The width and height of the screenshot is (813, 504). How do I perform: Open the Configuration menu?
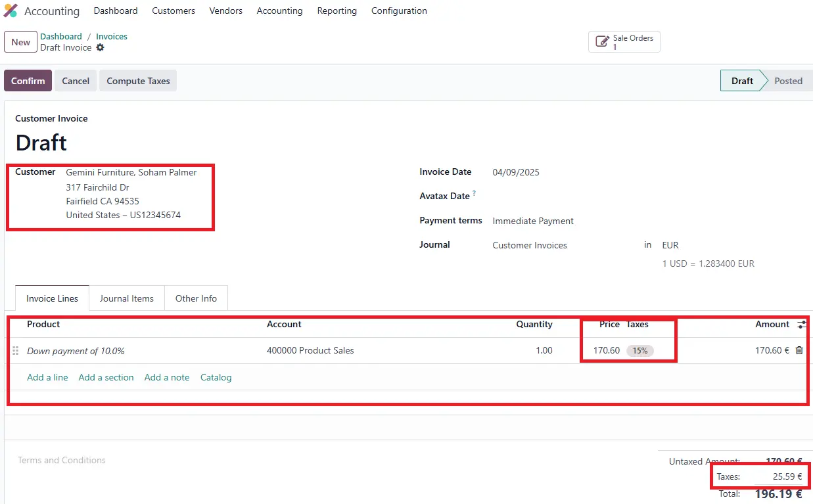(399, 11)
